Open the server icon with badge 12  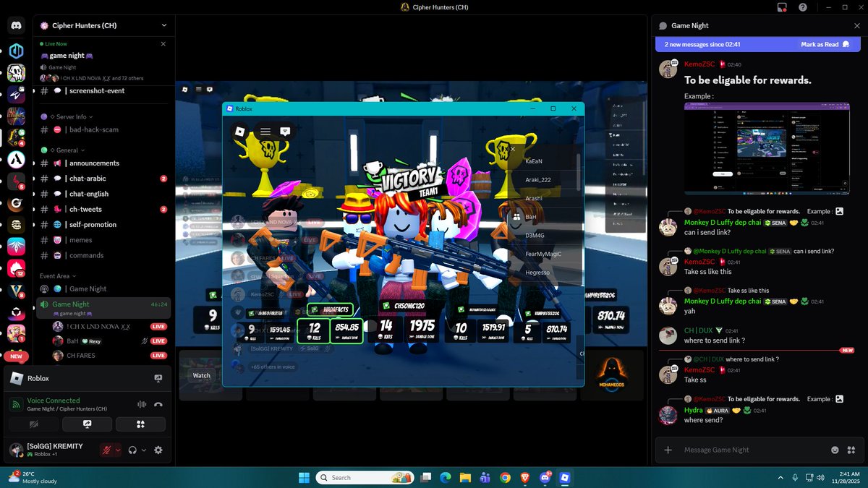16,269
